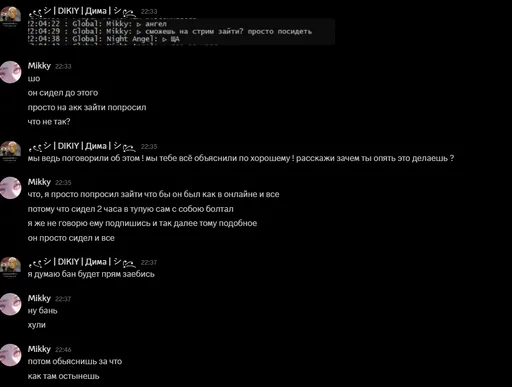Select the message starting 'мы ведь поговорили об этом'
This screenshot has height=387, width=512.
point(241,158)
